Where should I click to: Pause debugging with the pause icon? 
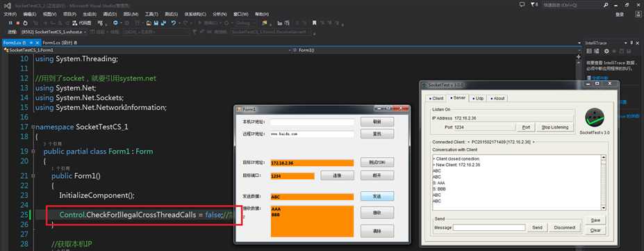11,23
